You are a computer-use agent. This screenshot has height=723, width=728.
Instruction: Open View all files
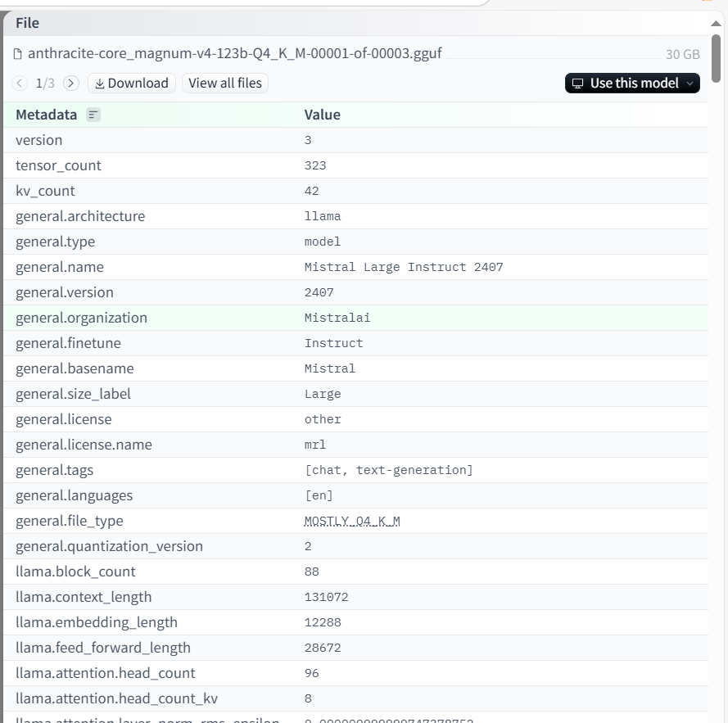(225, 84)
